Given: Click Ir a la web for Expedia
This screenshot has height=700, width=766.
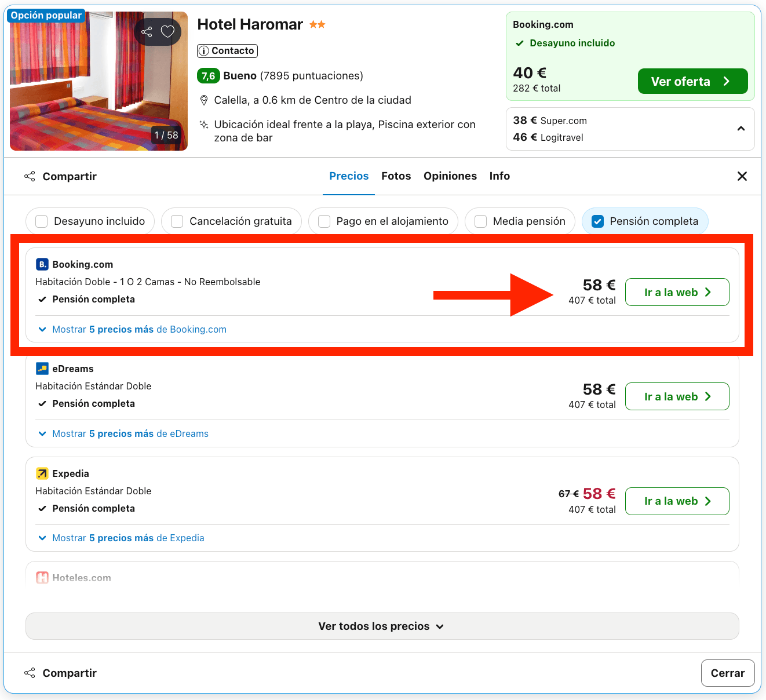Looking at the screenshot, I should (677, 501).
